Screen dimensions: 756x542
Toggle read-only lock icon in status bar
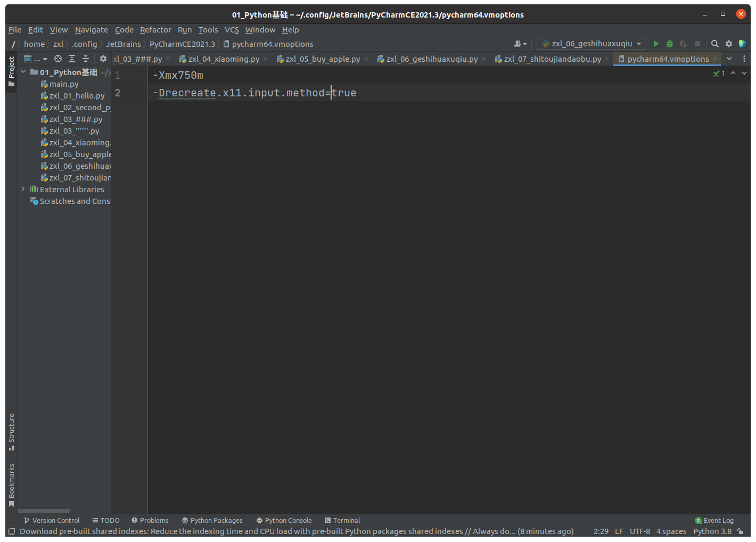click(x=741, y=531)
